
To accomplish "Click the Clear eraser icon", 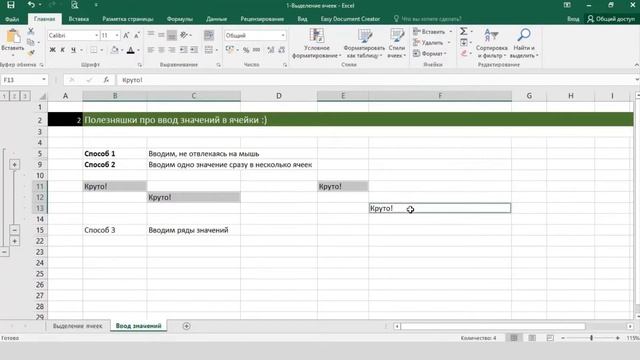I will 464,53.
